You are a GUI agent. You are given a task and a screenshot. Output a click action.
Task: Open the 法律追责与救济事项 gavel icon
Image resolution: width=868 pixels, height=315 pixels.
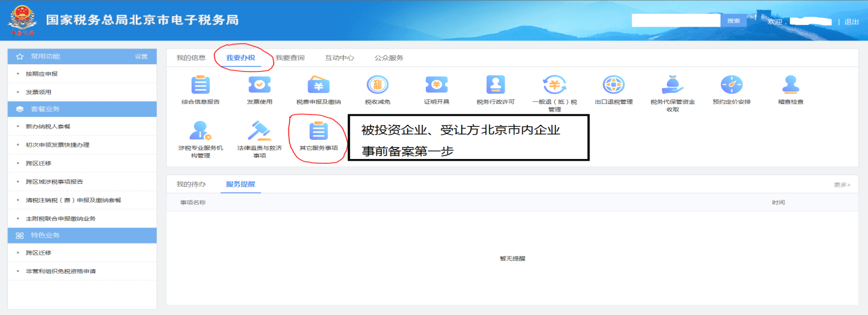point(259,131)
